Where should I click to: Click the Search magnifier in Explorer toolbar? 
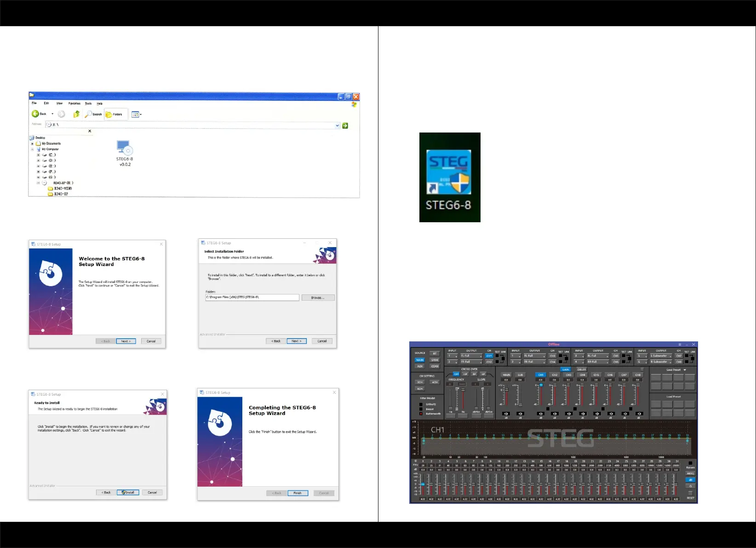coord(89,114)
